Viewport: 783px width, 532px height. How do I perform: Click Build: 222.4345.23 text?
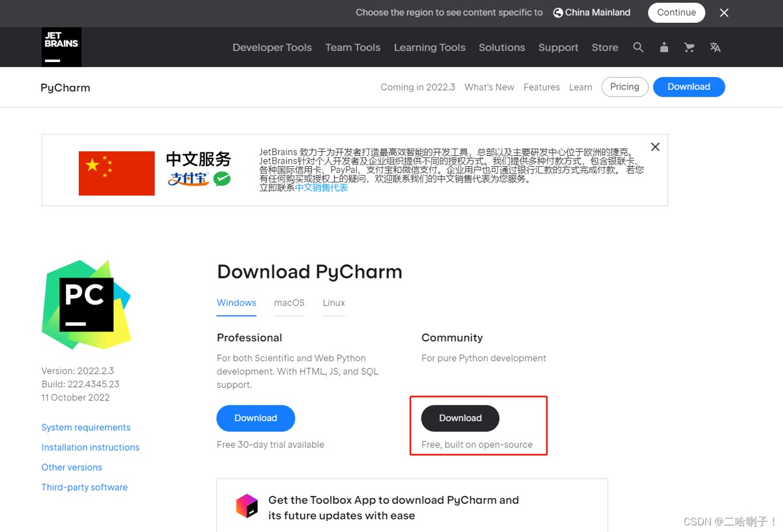[80, 384]
